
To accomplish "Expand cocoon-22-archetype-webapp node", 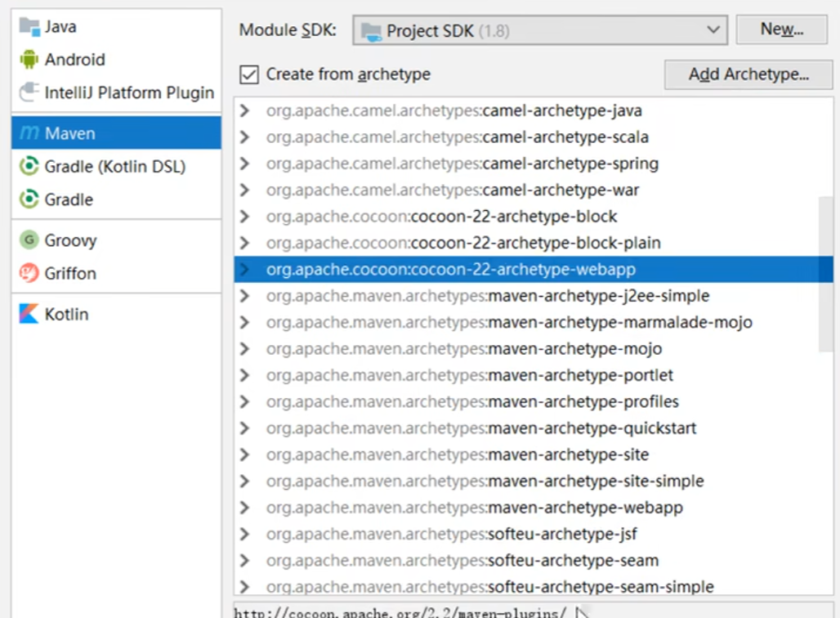I will pyautogui.click(x=245, y=270).
